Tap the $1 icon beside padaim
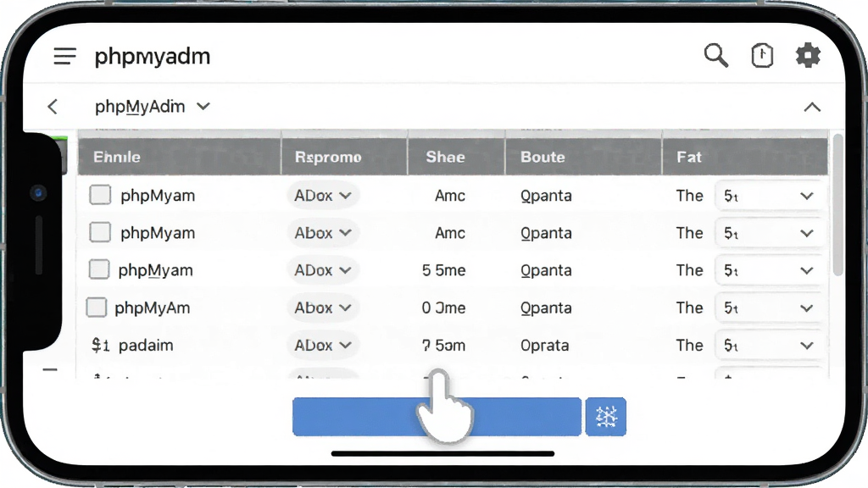Screen dimensions: 868x488 coord(100,346)
